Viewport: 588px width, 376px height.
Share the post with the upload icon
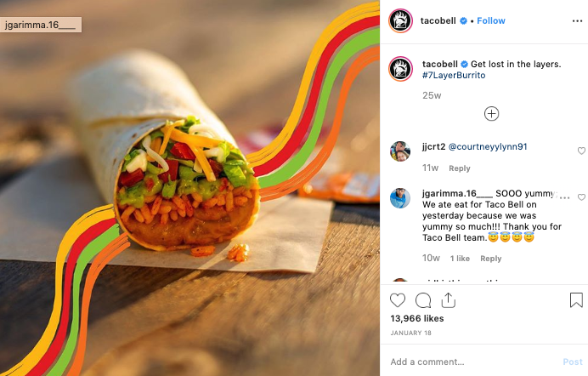pos(448,300)
